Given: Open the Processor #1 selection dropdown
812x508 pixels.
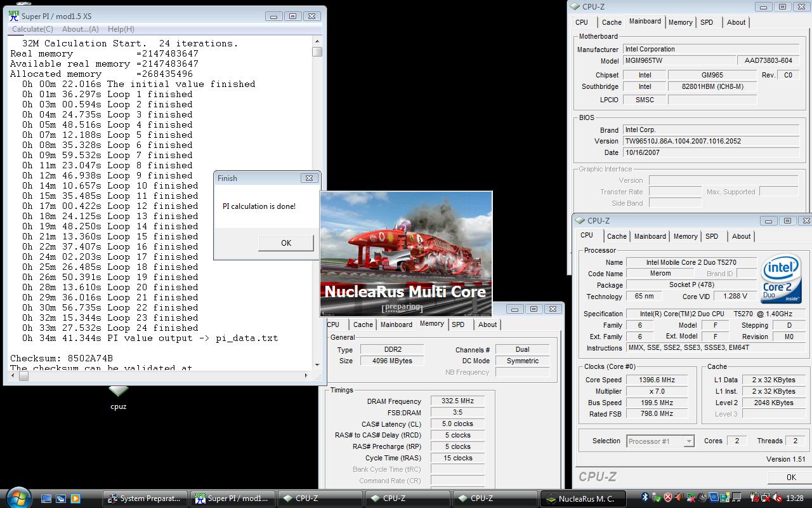Looking at the screenshot, I should (x=660, y=441).
